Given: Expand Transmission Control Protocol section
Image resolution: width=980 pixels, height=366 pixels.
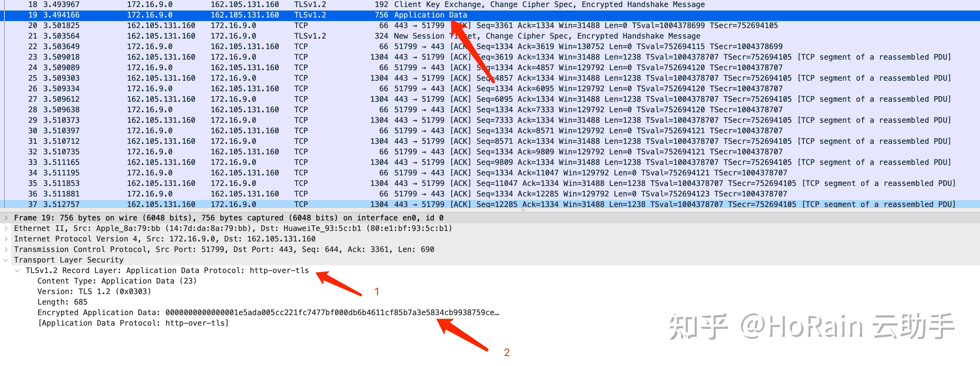Looking at the screenshot, I should pos(6,249).
